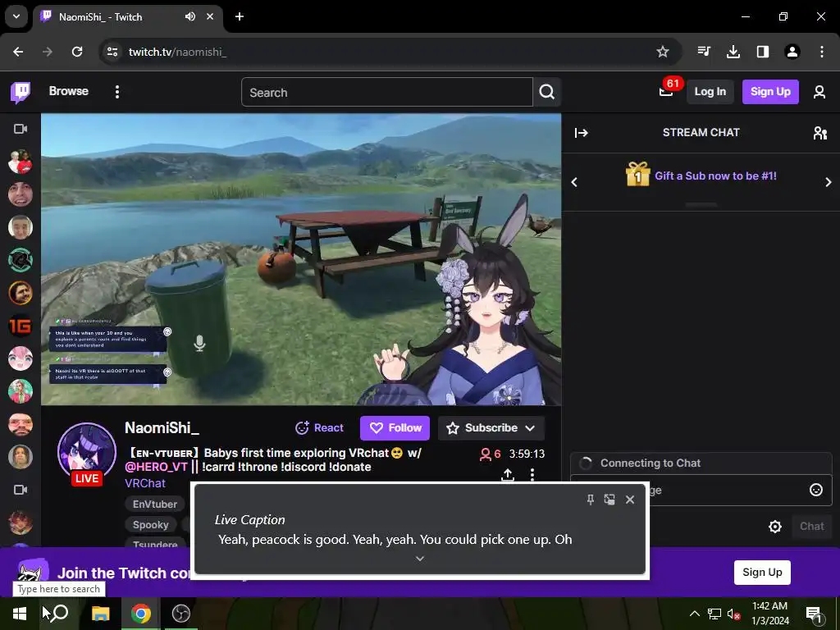The width and height of the screenshot is (840, 630).
Task: Show next chat banner item
Action: pos(829,182)
